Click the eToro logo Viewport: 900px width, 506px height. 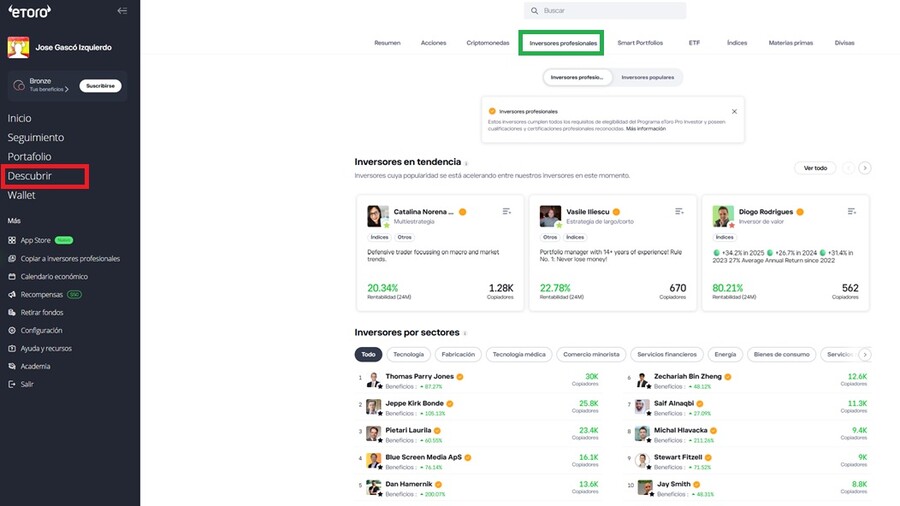click(x=29, y=11)
